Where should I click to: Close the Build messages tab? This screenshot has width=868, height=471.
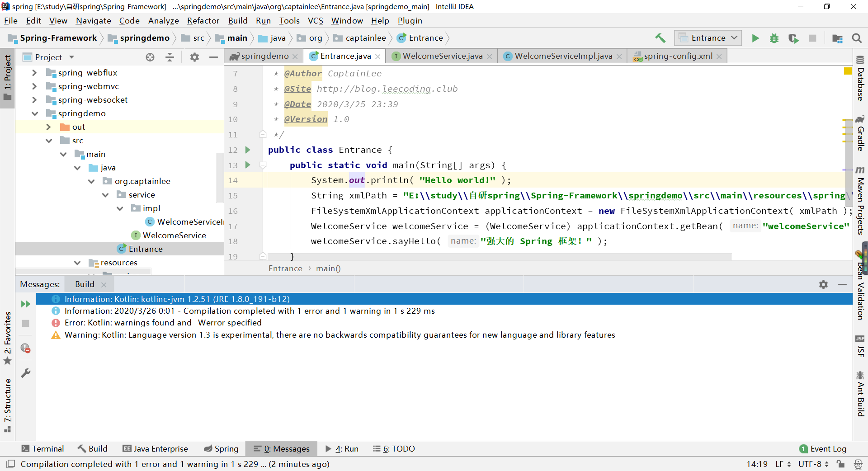104,284
